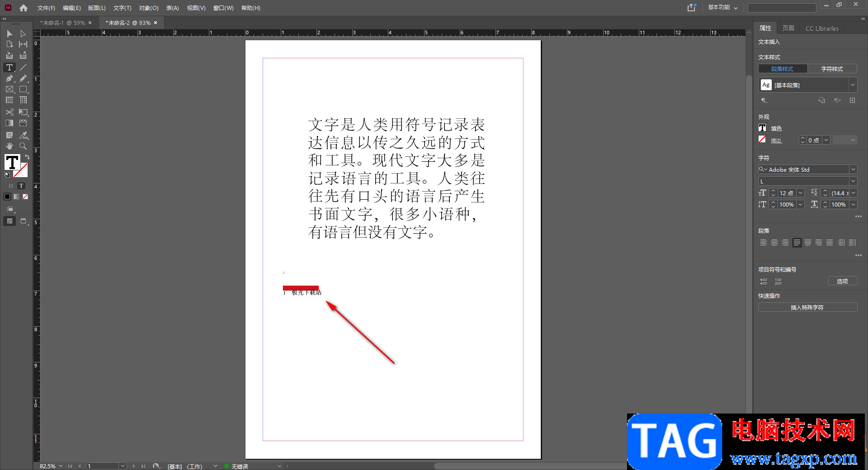Open the Adobe 宋体 Std font dropdown

click(x=853, y=169)
